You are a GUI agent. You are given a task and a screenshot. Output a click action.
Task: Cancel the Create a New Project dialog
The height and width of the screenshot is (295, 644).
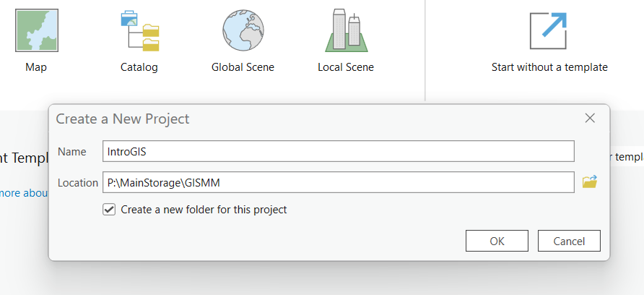point(569,241)
